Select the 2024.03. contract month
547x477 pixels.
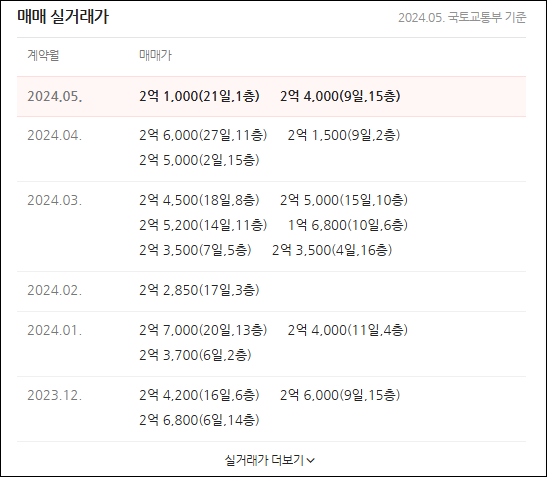[55, 200]
